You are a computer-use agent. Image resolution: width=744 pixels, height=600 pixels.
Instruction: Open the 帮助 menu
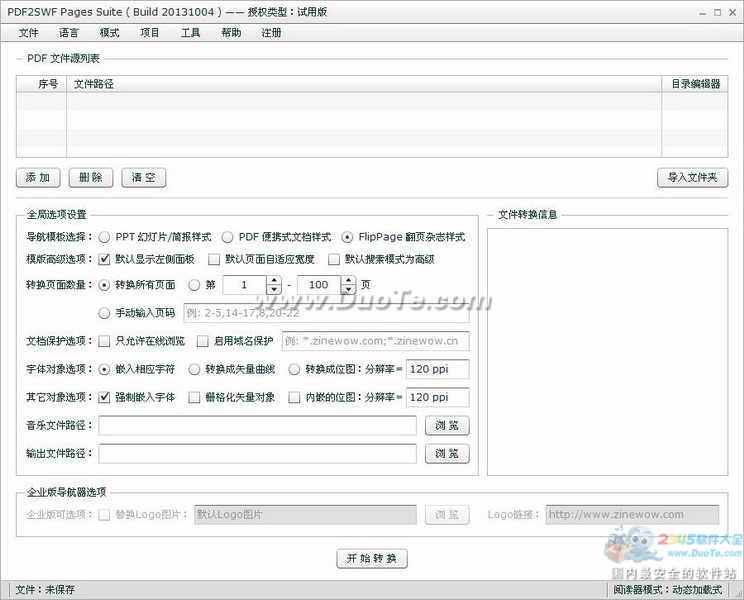click(x=231, y=33)
